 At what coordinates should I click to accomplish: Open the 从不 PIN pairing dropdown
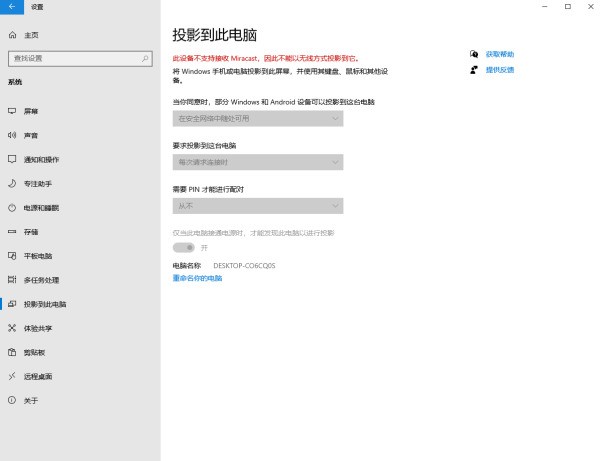(258, 206)
